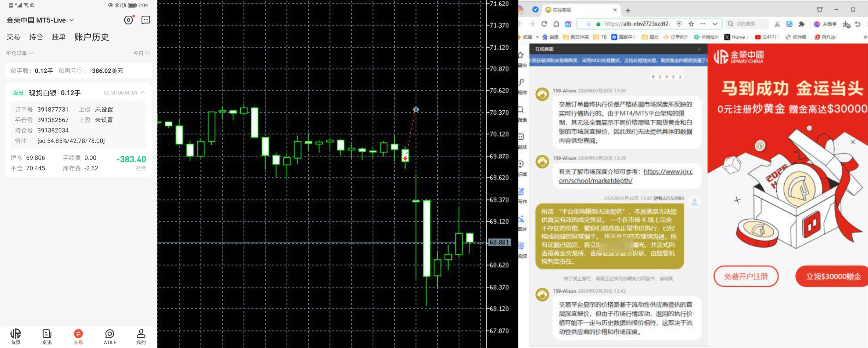Open the AI助手 assistant button

pos(825,24)
